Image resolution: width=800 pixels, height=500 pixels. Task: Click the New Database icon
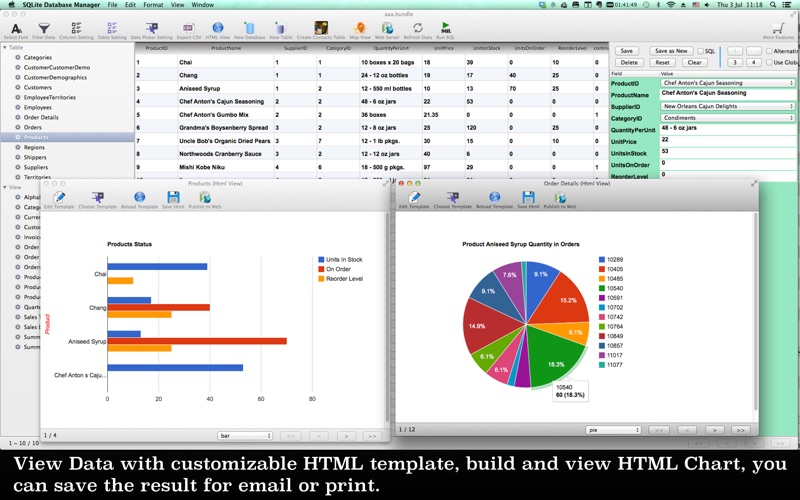point(249,28)
